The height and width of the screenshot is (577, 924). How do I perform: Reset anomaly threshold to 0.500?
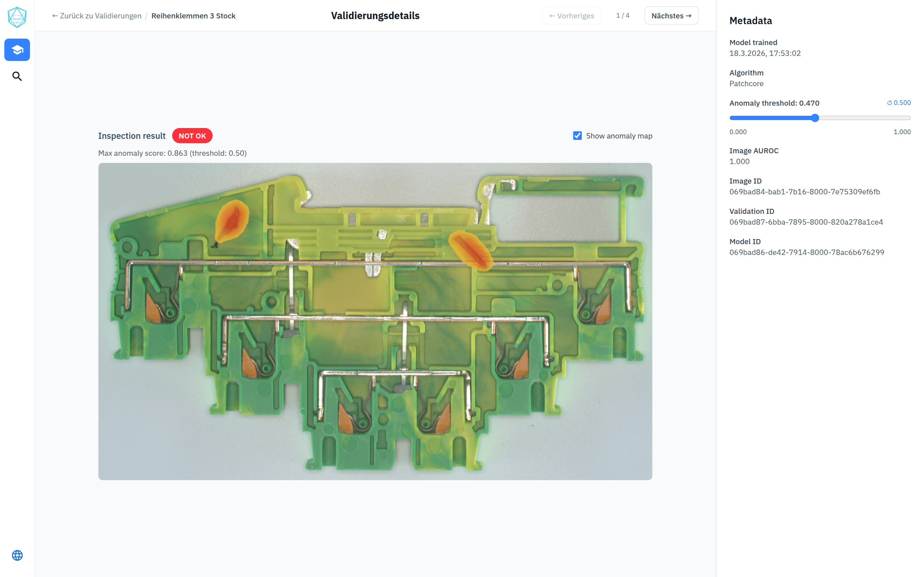pos(899,103)
